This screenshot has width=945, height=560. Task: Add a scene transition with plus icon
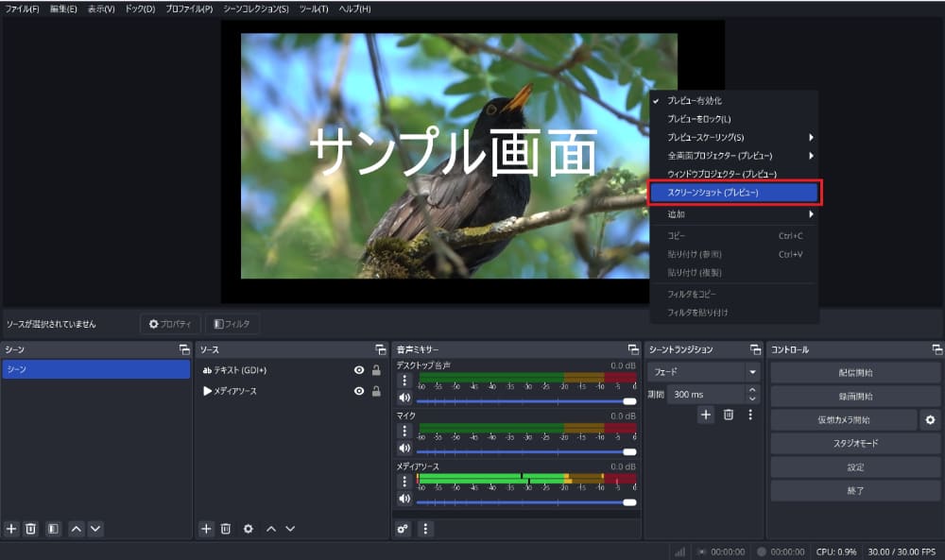coord(706,415)
